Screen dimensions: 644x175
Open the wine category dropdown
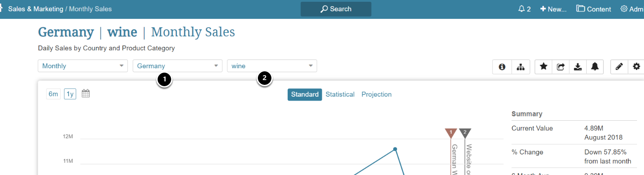pyautogui.click(x=272, y=66)
